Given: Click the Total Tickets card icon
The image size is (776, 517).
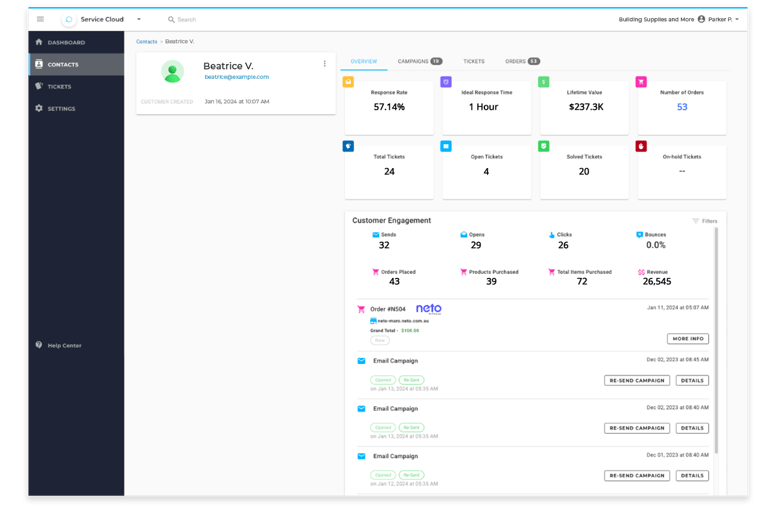Looking at the screenshot, I should (348, 146).
